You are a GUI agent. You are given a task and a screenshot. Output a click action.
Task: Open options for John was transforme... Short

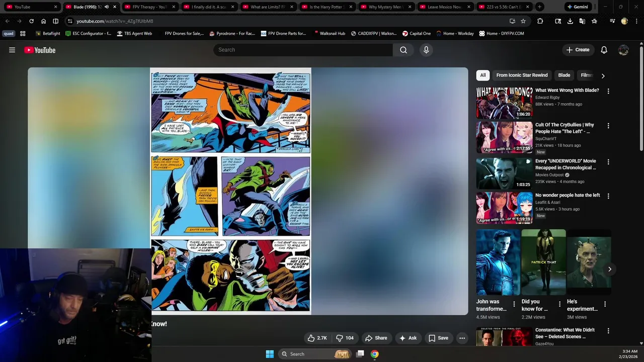tap(514, 304)
